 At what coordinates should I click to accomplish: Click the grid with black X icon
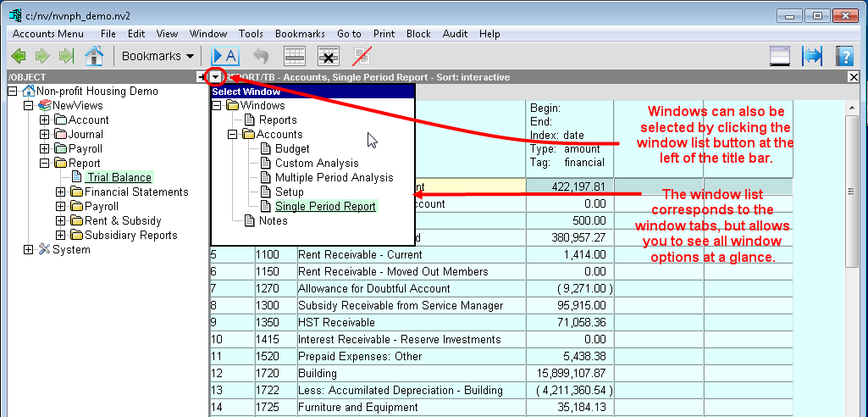329,56
